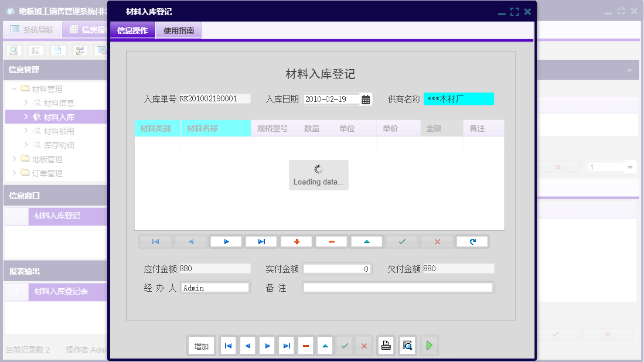
Task: Click the 增加 button
Action: click(201, 346)
